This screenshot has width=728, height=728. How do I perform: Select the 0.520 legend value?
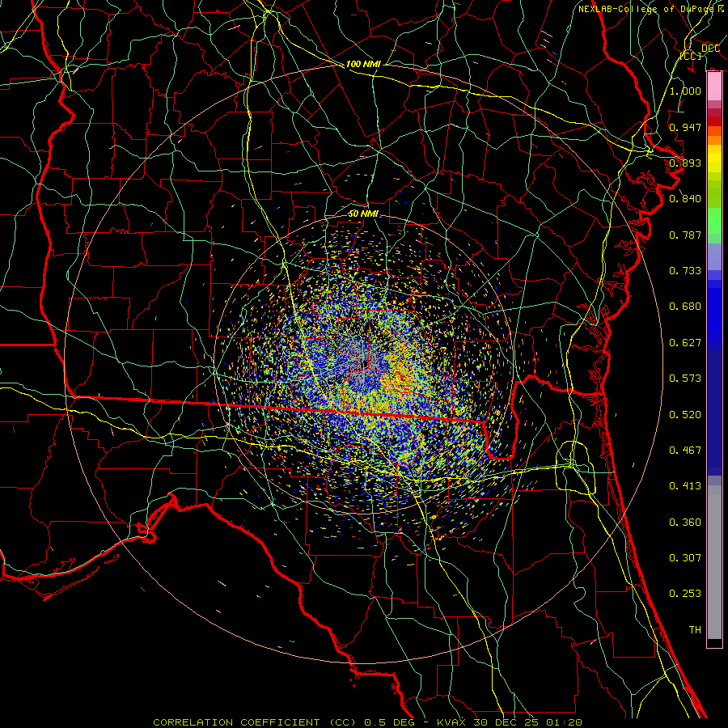pyautogui.click(x=685, y=415)
